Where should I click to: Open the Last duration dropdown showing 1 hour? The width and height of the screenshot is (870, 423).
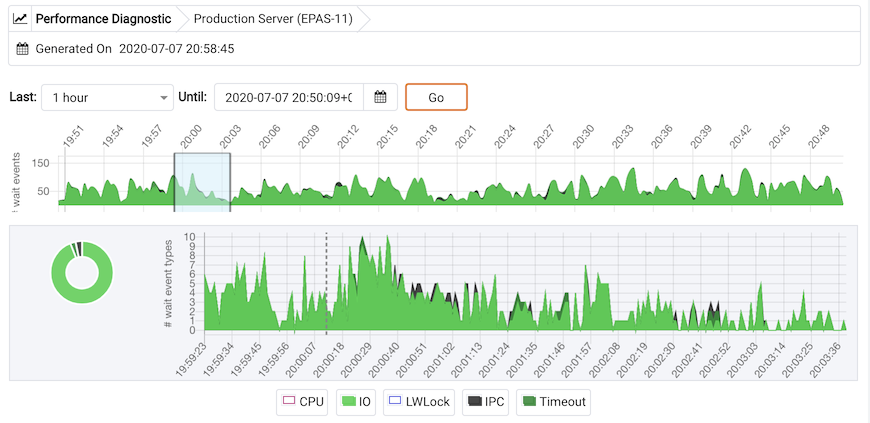click(107, 98)
